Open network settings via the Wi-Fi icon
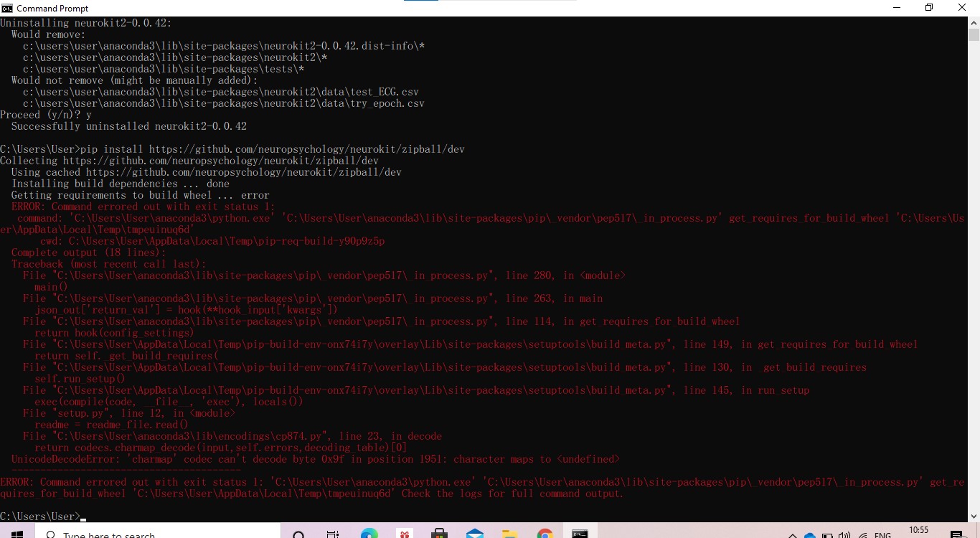This screenshot has height=538, width=980. tap(863, 535)
